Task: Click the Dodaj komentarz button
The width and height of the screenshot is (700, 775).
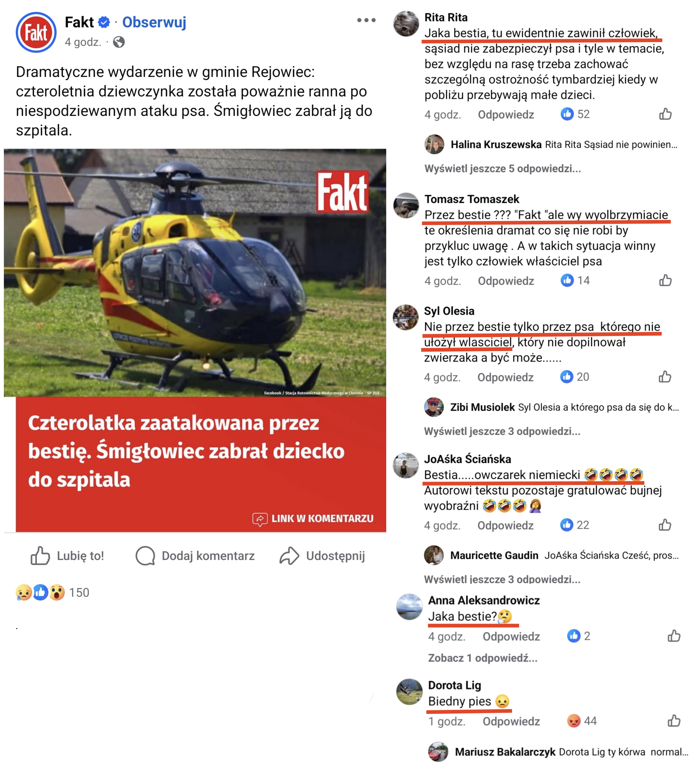Action: [x=195, y=556]
